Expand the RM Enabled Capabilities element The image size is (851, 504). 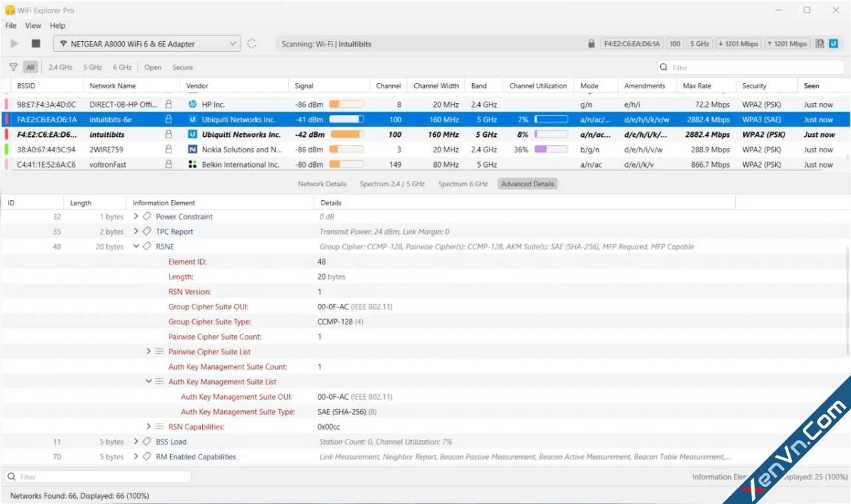tap(136, 456)
